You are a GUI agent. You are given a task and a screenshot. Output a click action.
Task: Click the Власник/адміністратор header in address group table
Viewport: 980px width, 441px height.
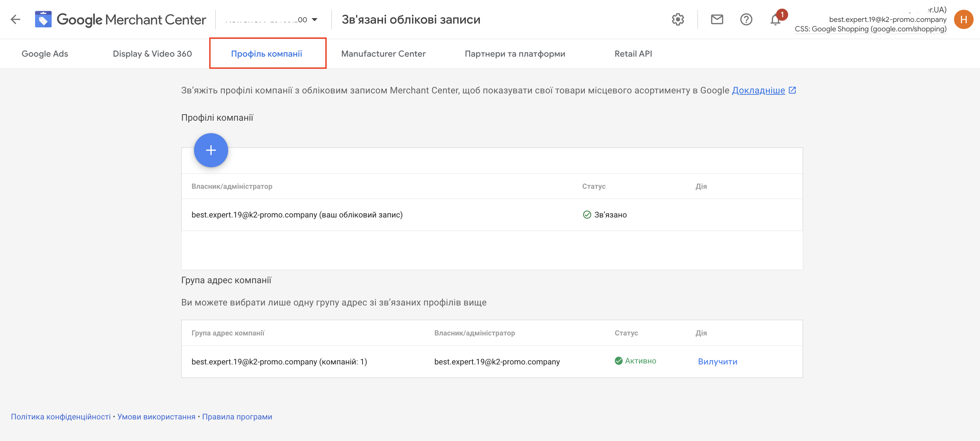point(474,333)
